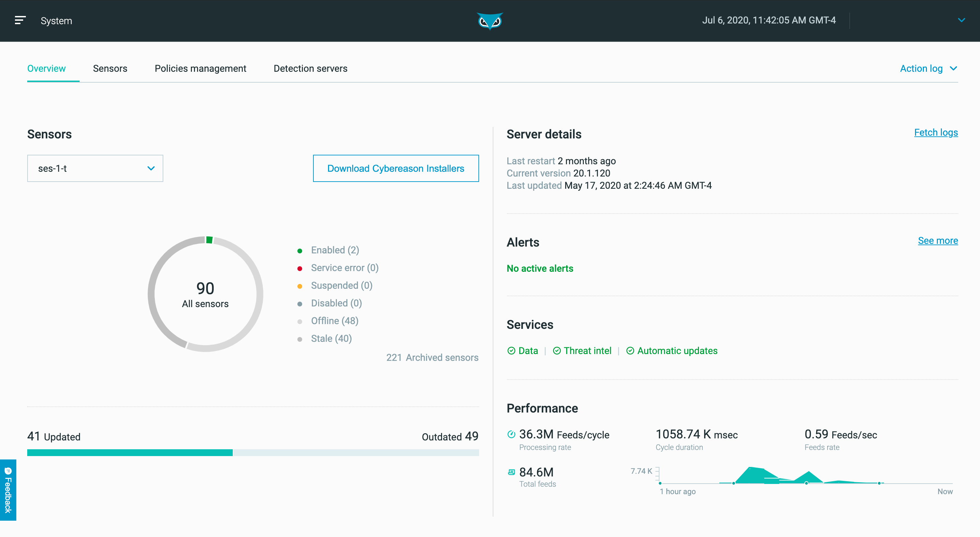Image resolution: width=980 pixels, height=537 pixels.
Task: Click the Updated sensors progress bar
Action: coord(130,453)
